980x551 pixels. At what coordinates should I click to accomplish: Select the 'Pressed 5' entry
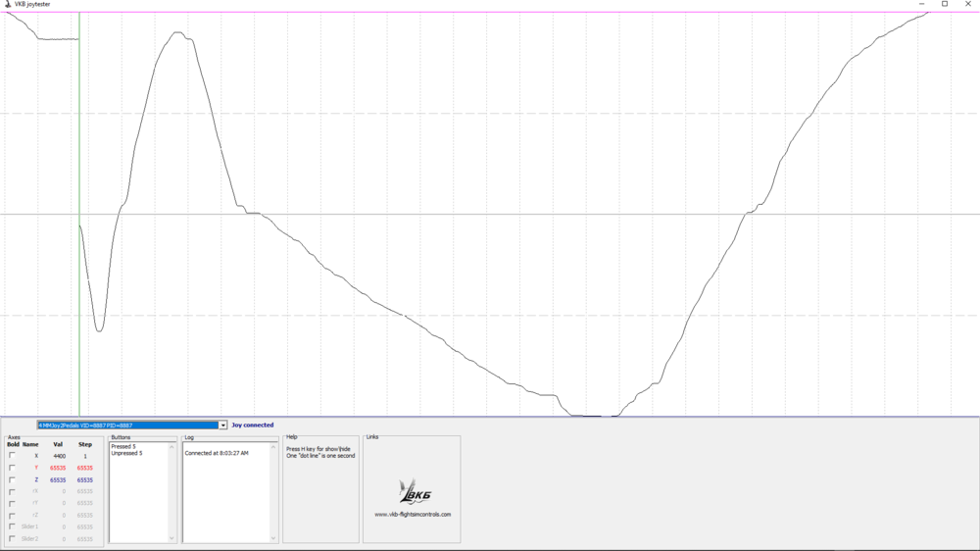click(x=123, y=446)
